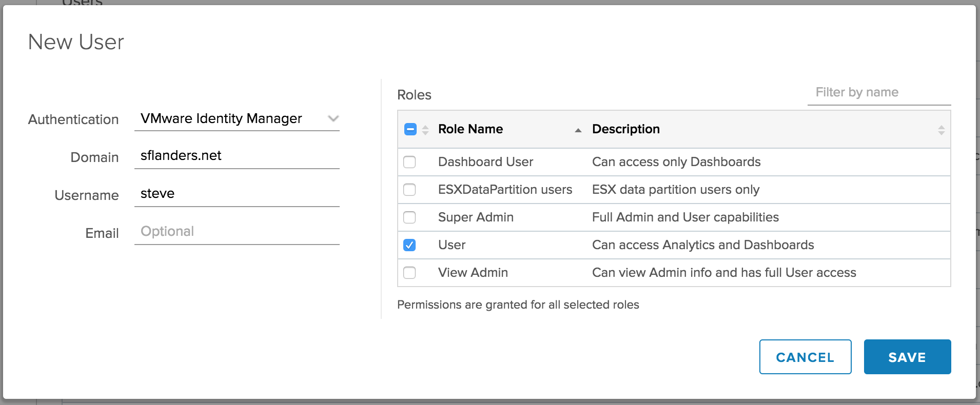This screenshot has height=405, width=980.
Task: Select the View Admin role checkbox
Action: [x=409, y=273]
